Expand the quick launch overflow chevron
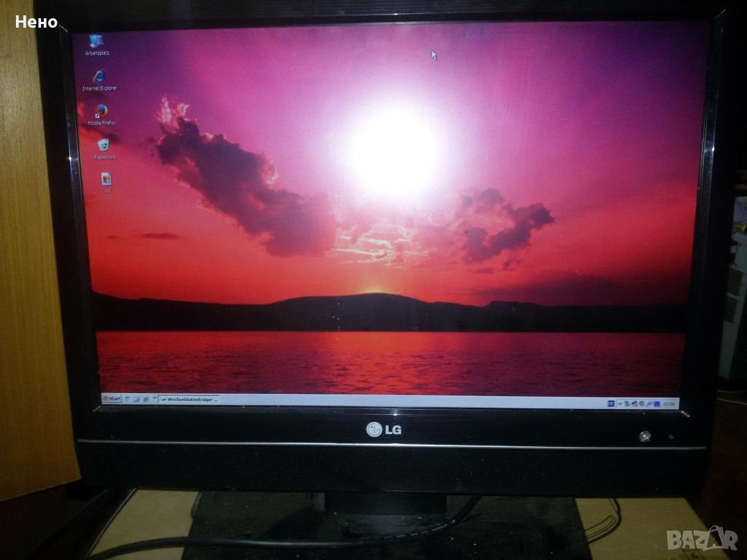 153,399
